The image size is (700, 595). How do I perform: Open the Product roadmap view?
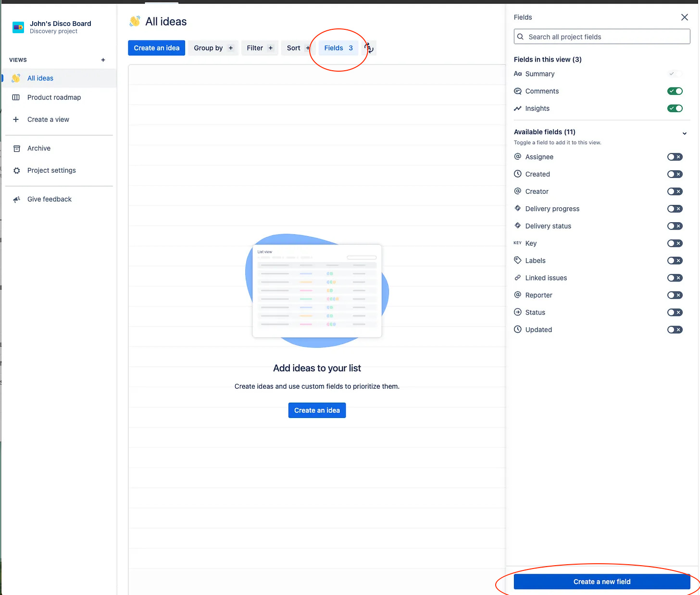(59, 97)
